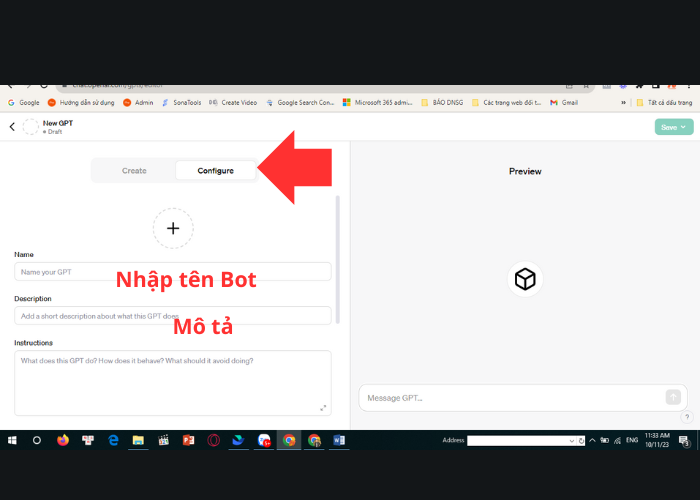Expand the Instructions box with resize icon
Screen dimensions: 700x500
323,407
